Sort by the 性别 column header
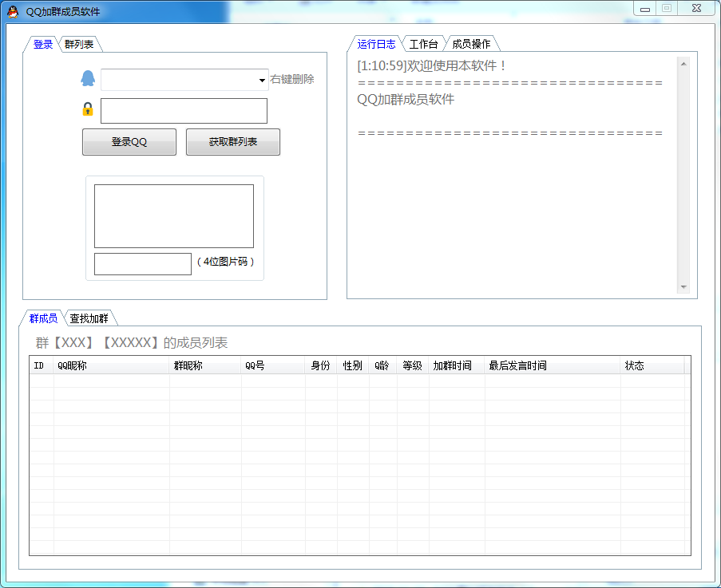The image size is (721, 588). coord(353,365)
